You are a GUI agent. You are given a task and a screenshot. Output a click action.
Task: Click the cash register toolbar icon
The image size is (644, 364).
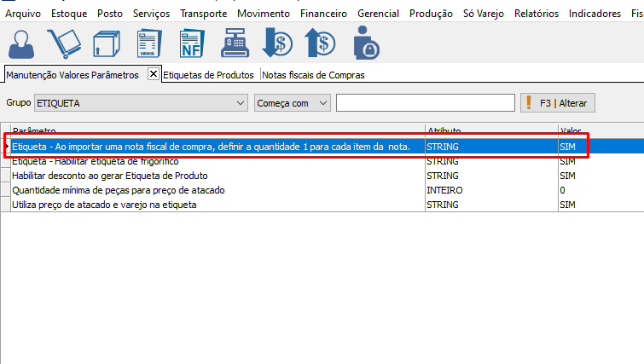(234, 43)
